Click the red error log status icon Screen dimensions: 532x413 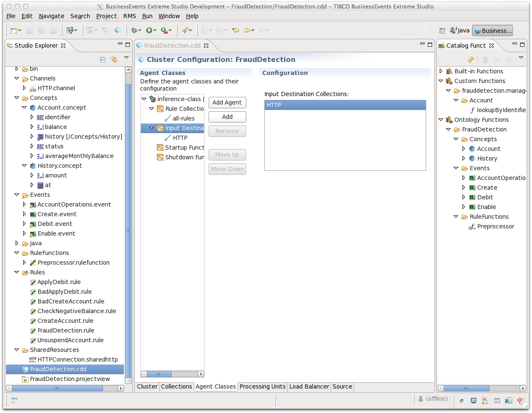click(x=520, y=401)
